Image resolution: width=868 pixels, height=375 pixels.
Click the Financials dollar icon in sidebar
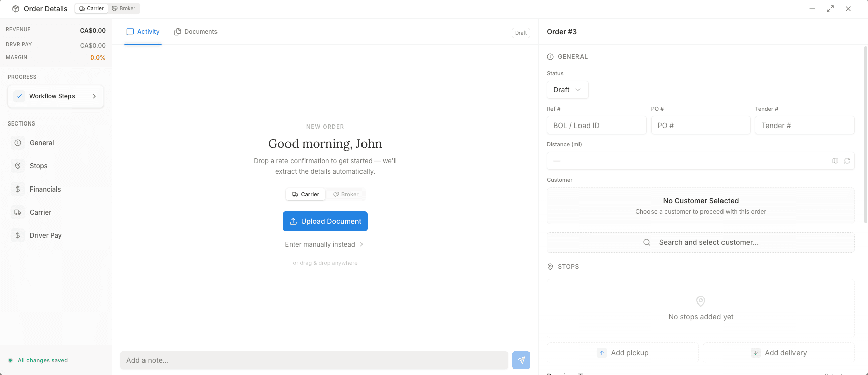pyautogui.click(x=18, y=189)
